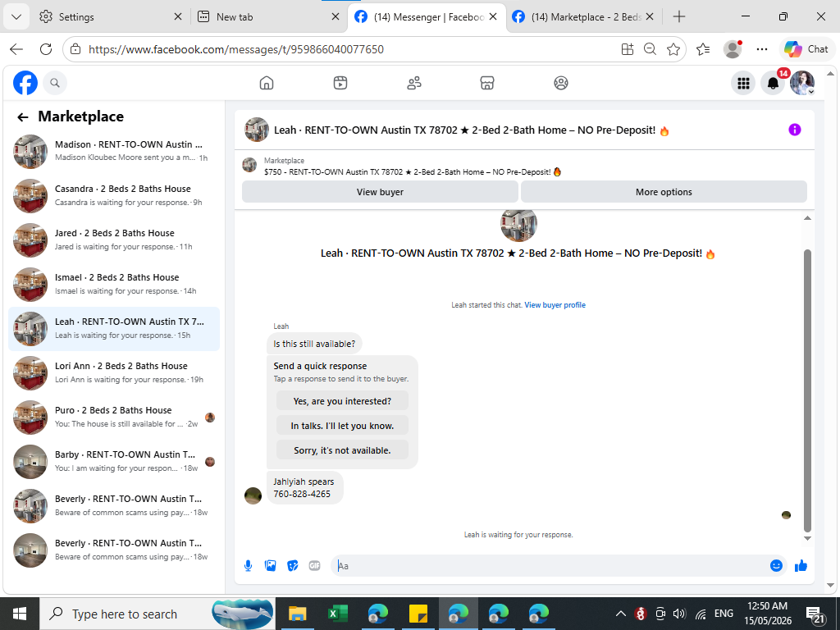Open File Explorer from the taskbar
The width and height of the screenshot is (840, 630).
click(297, 614)
